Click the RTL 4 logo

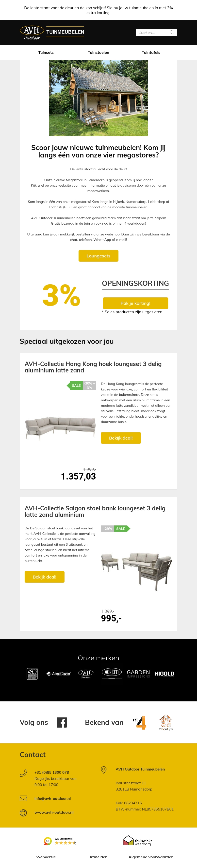coord(140,722)
